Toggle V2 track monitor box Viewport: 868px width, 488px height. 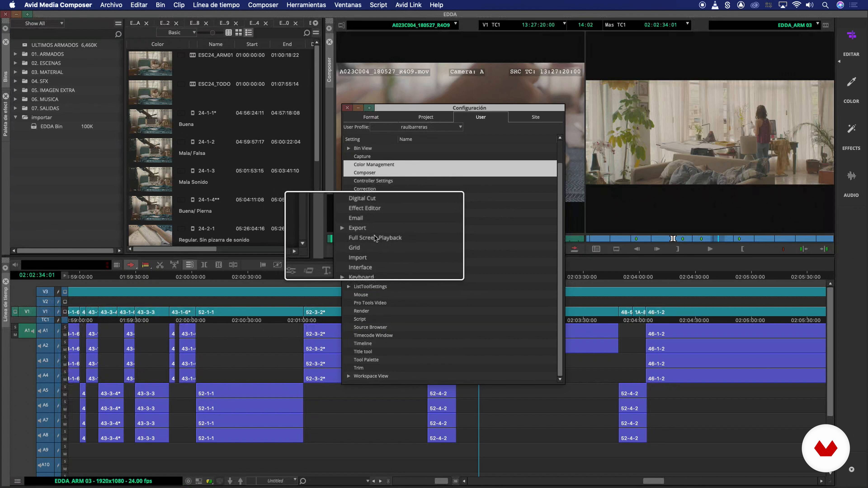pos(65,302)
